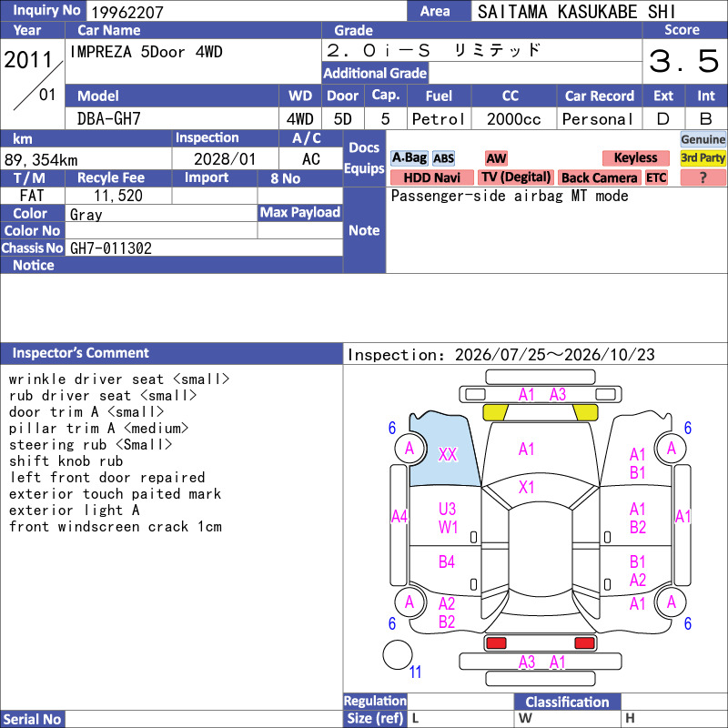Click the Max Payload label

[300, 213]
